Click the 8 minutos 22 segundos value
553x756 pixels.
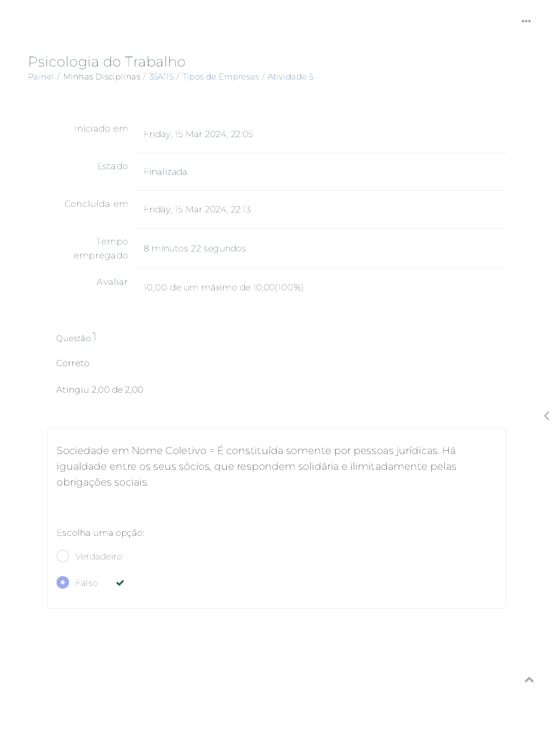point(194,249)
